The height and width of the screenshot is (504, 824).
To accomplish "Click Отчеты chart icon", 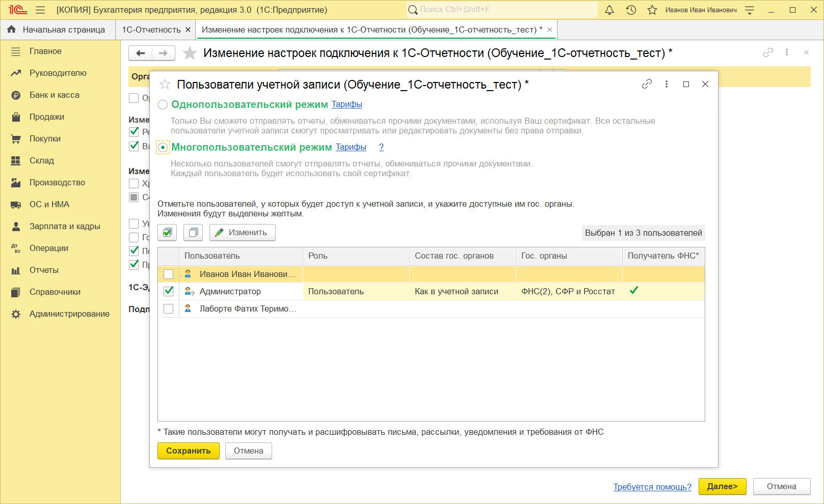I will (16, 270).
